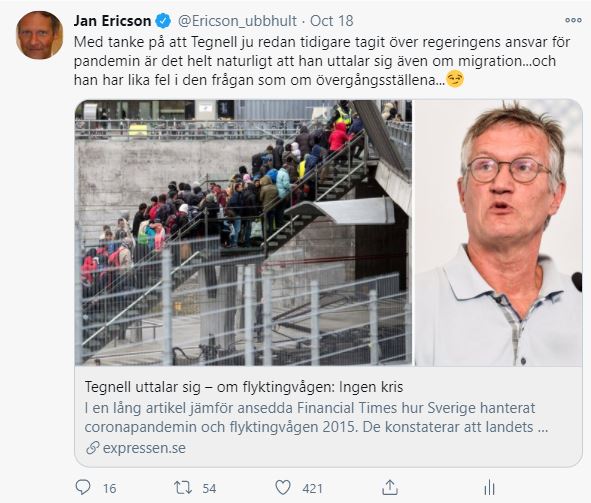Screen dimensions: 591x503
Task: Open the refugee staircase photo
Action: click(243, 232)
